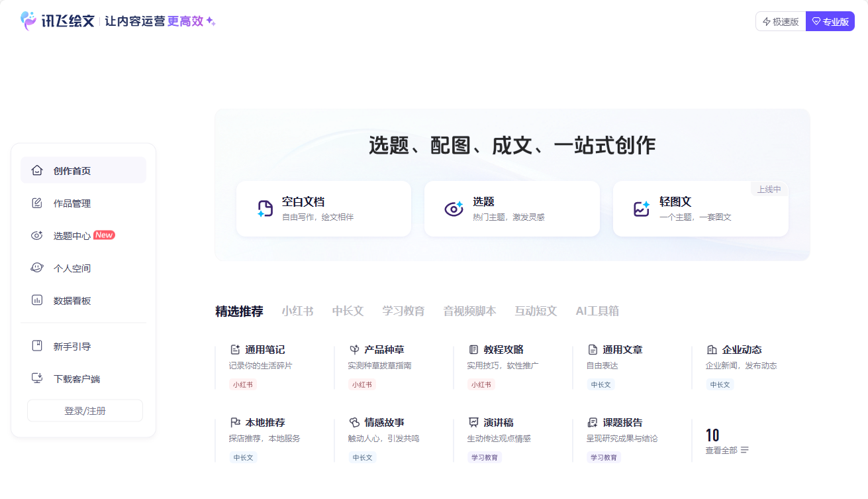Switch to 极速版 mode
Image resolution: width=868 pixels, height=499 pixels.
pyautogui.click(x=780, y=21)
